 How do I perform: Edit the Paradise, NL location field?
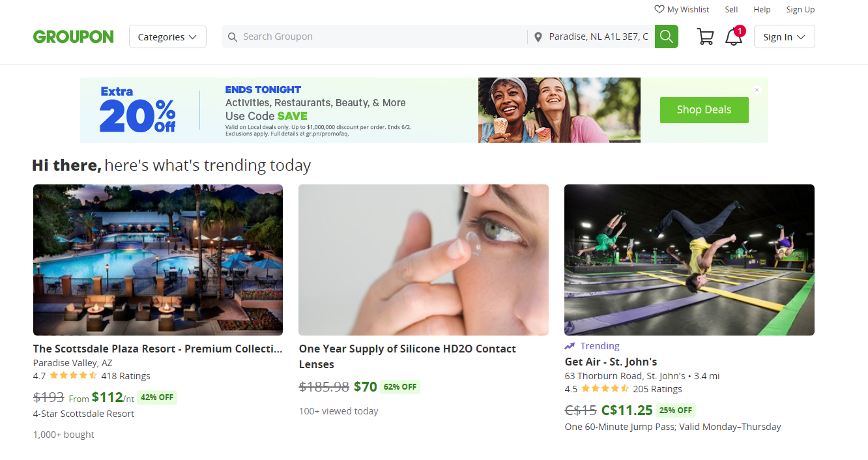click(x=598, y=36)
